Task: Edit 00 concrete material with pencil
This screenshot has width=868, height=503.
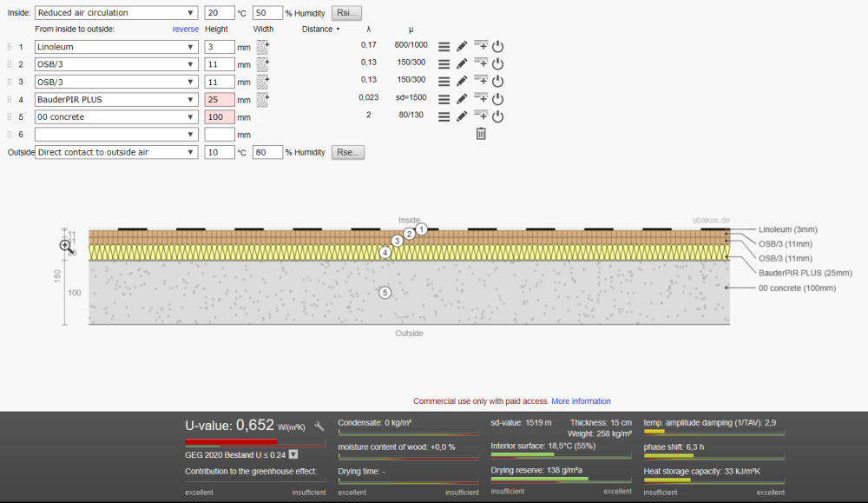Action: click(462, 117)
